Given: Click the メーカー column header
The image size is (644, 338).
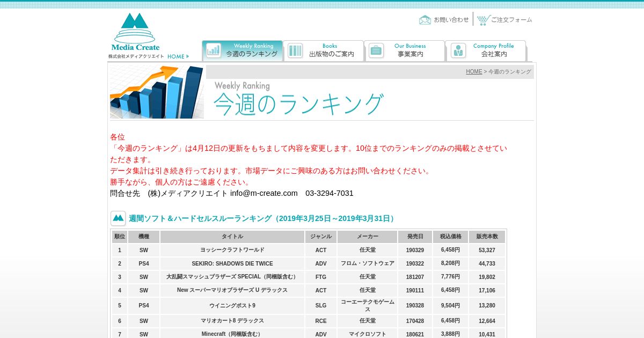Looking at the screenshot, I should 368,237.
